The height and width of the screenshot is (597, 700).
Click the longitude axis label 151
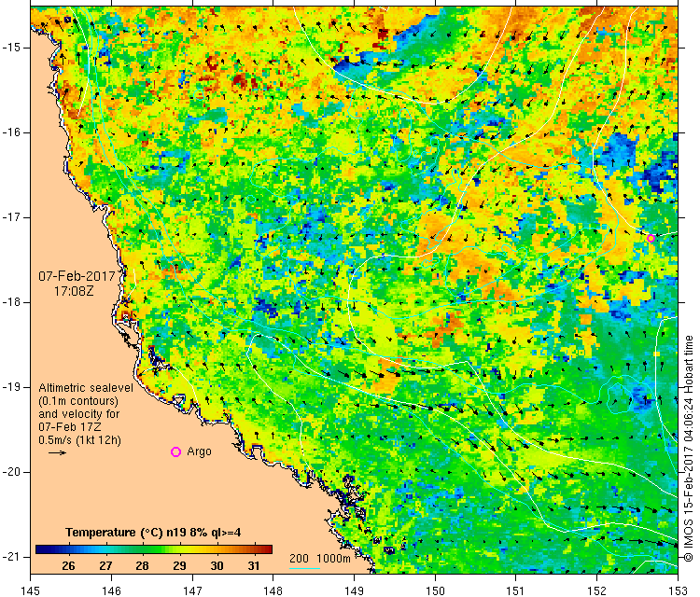tap(516, 590)
